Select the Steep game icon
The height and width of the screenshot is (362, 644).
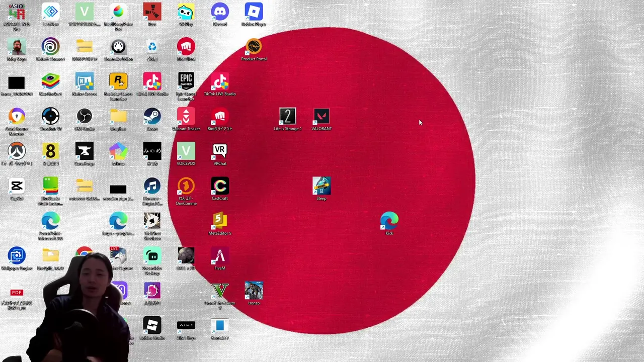(x=321, y=186)
